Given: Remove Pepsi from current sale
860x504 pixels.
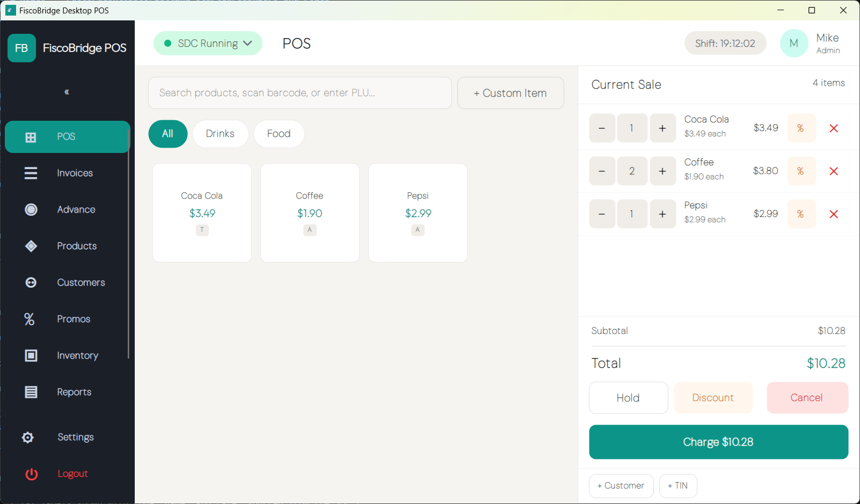Looking at the screenshot, I should 834,214.
